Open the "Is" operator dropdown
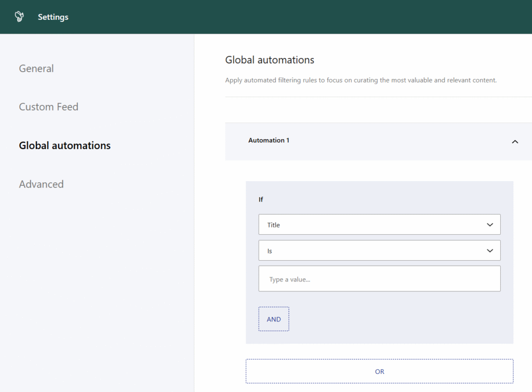The width and height of the screenshot is (532, 392). coord(379,250)
